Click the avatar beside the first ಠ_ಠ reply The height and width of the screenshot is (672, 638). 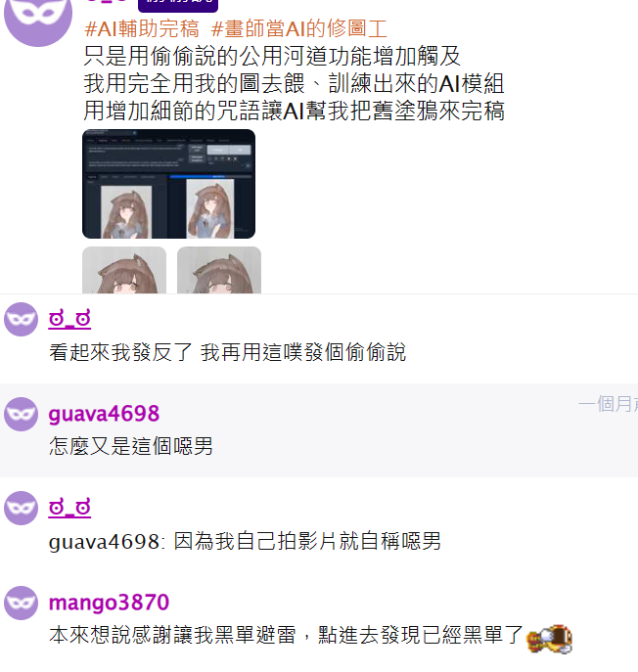[x=21, y=319]
